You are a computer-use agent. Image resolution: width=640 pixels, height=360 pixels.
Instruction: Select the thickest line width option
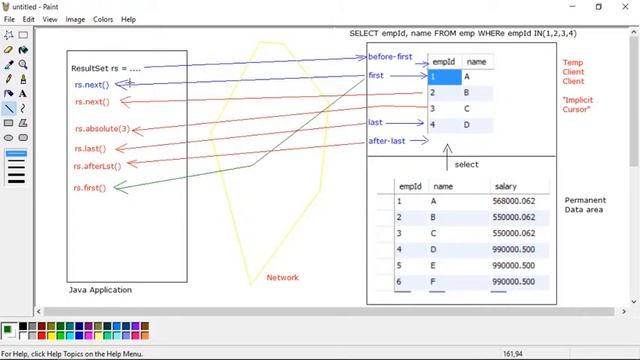16,181
